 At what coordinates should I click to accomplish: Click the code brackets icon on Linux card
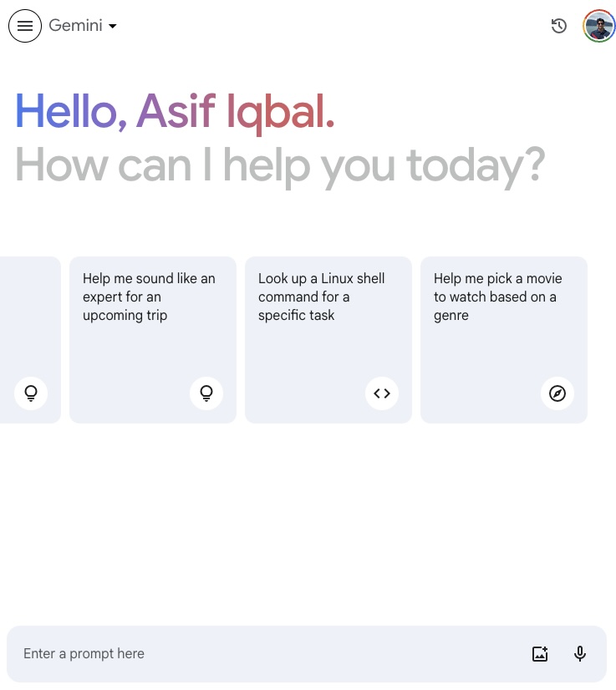point(382,393)
